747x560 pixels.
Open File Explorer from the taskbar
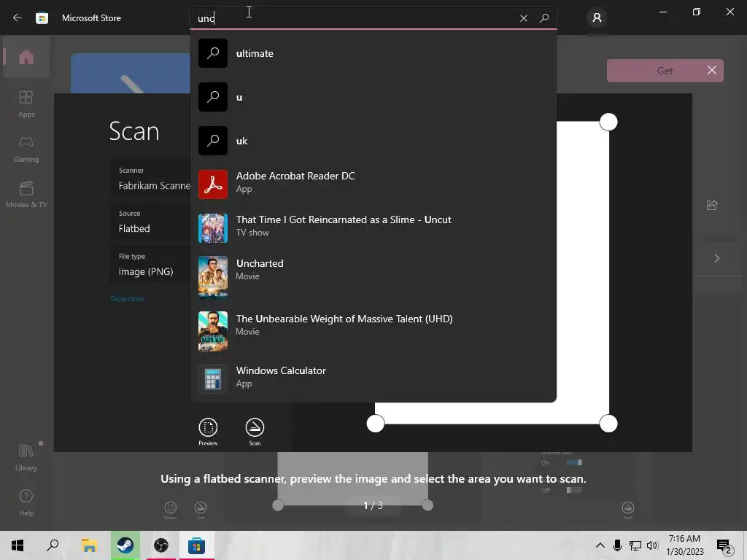[x=89, y=545]
